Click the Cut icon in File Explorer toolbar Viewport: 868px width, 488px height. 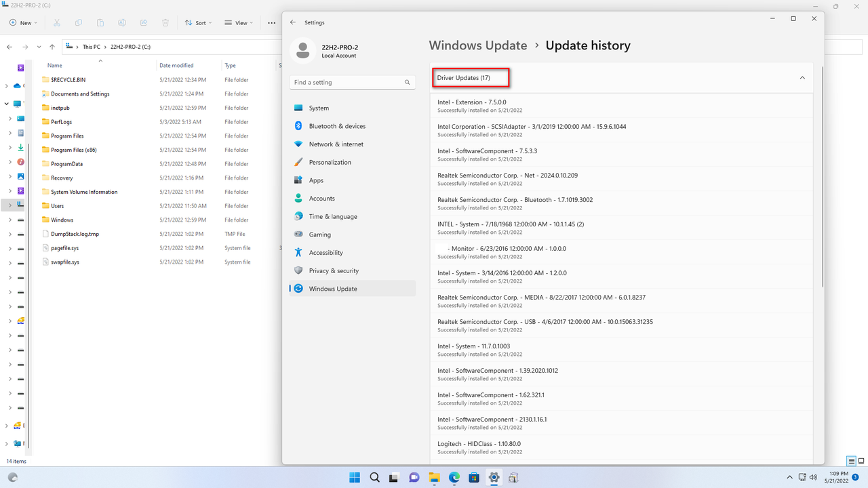[57, 22]
